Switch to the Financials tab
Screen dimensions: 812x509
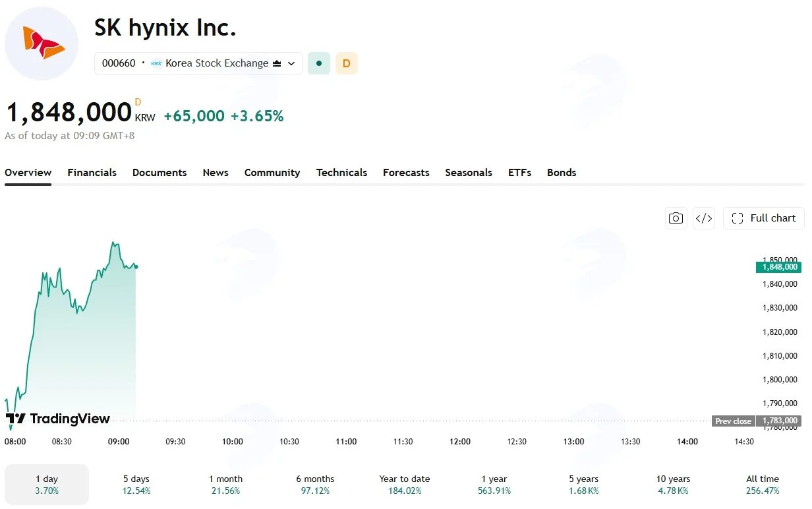(x=92, y=173)
